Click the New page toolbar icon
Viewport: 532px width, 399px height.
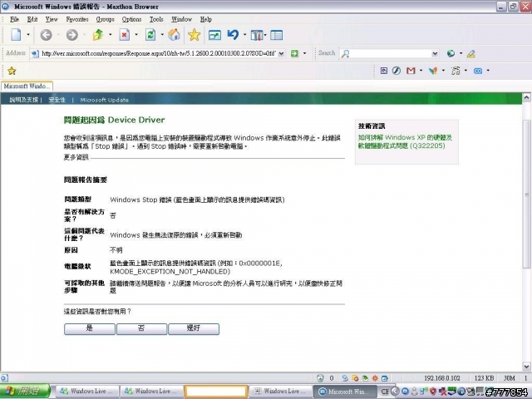(16, 35)
